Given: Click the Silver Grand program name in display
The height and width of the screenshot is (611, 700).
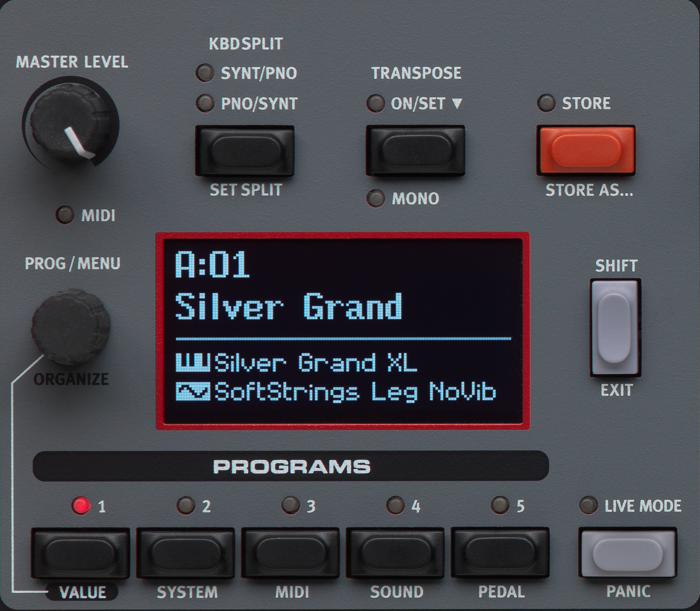Looking at the screenshot, I should [x=289, y=306].
